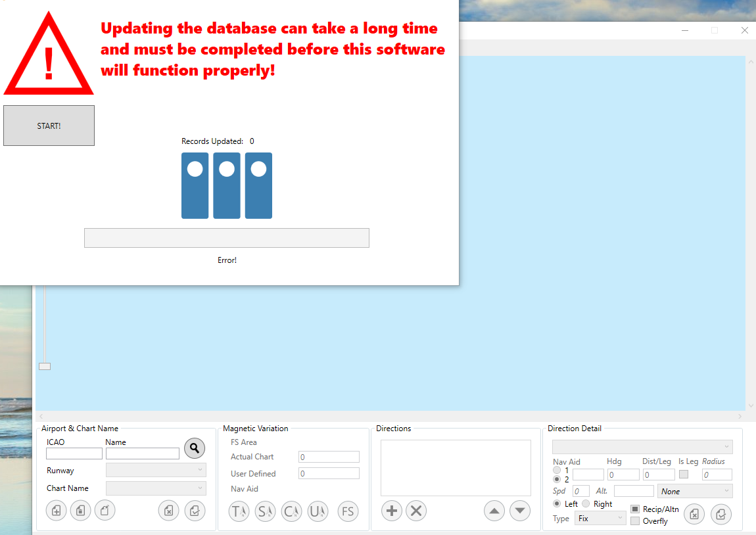
Task: Click the User Defined variation field
Action: point(329,474)
